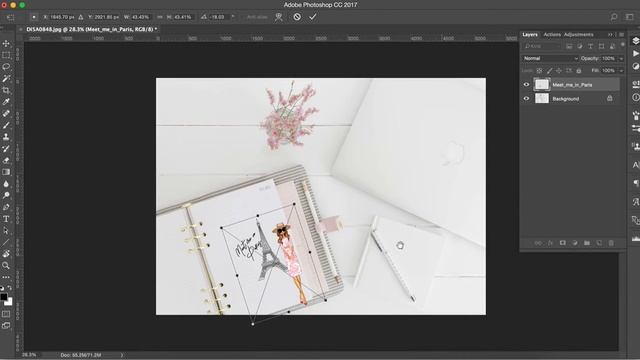Screen dimensions: 640x360
Task: Select the Zoom tool
Action: (x=6, y=266)
